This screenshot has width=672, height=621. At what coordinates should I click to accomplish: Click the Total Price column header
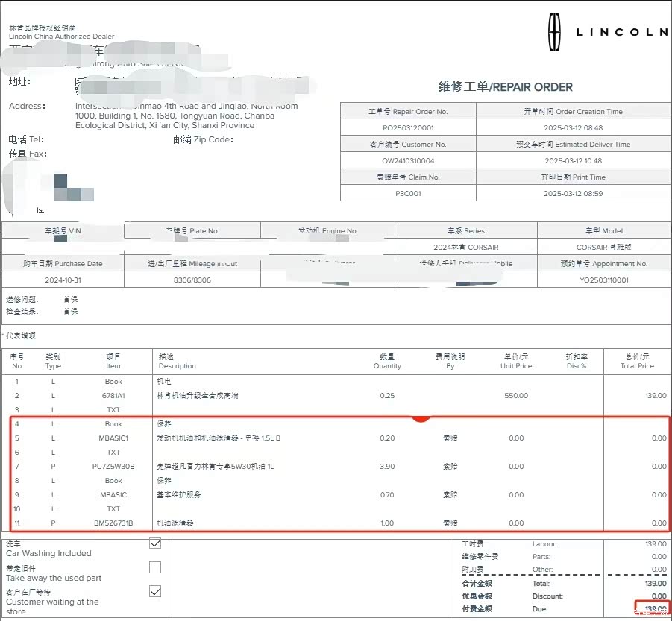pyautogui.click(x=636, y=362)
